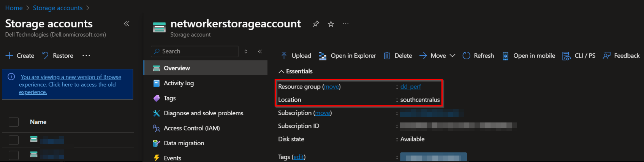The image size is (644, 162).
Task: Open the CLI / PS option
Action: click(579, 56)
